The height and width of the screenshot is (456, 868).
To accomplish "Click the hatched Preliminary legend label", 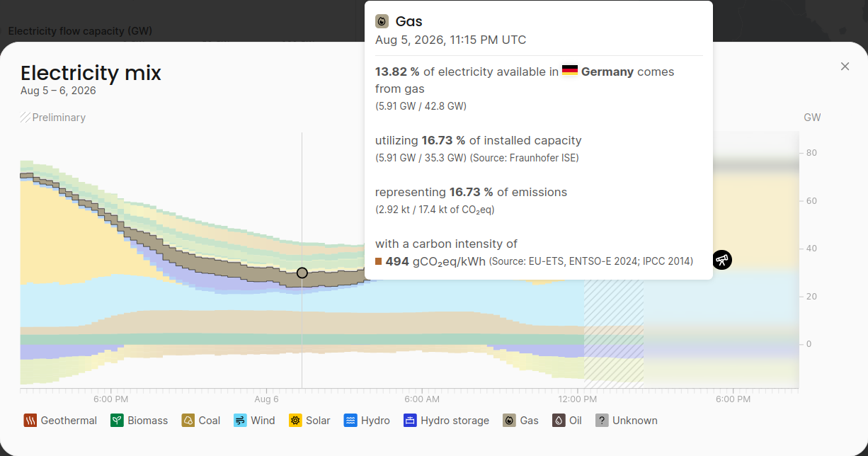I will tap(53, 118).
